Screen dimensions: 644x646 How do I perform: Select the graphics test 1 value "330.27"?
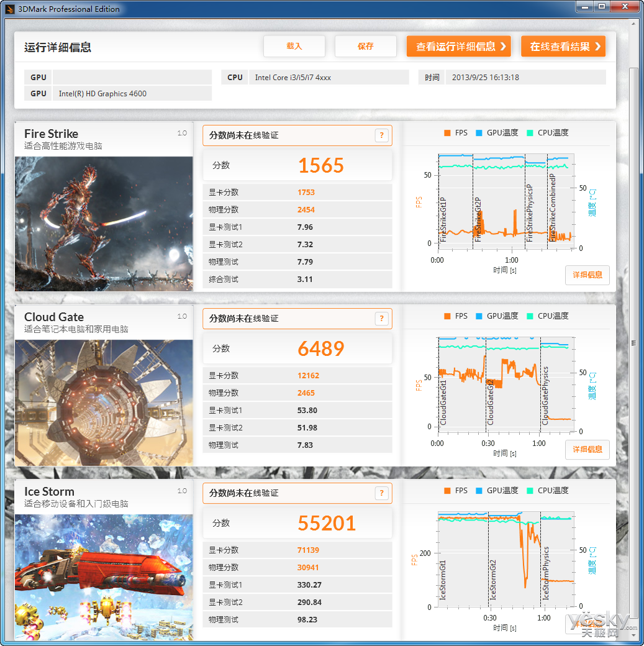point(309,585)
